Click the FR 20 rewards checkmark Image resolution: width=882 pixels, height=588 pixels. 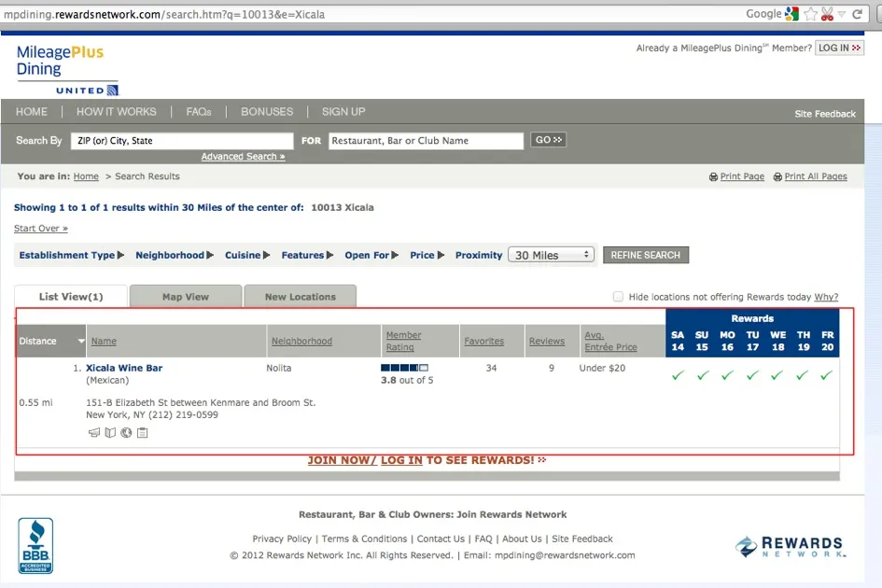[826, 375]
